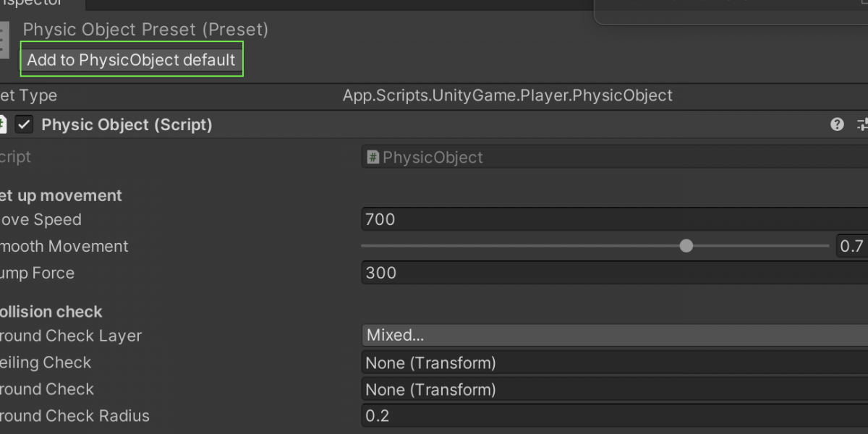Disable the Physic Object script checkbox
The height and width of the screenshot is (434, 868).
25,124
